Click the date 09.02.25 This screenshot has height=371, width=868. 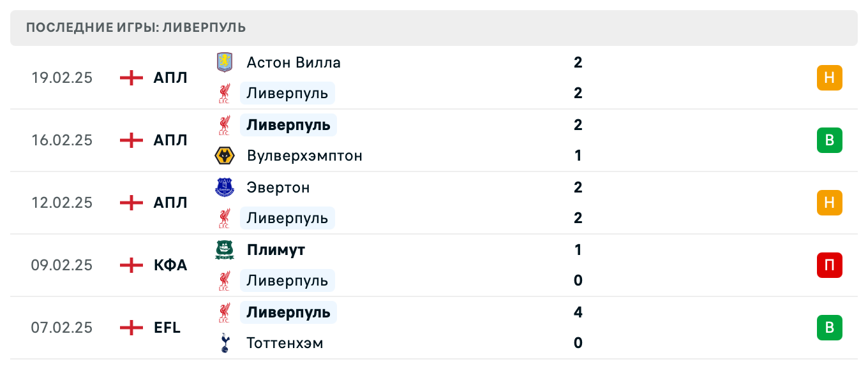[62, 265]
